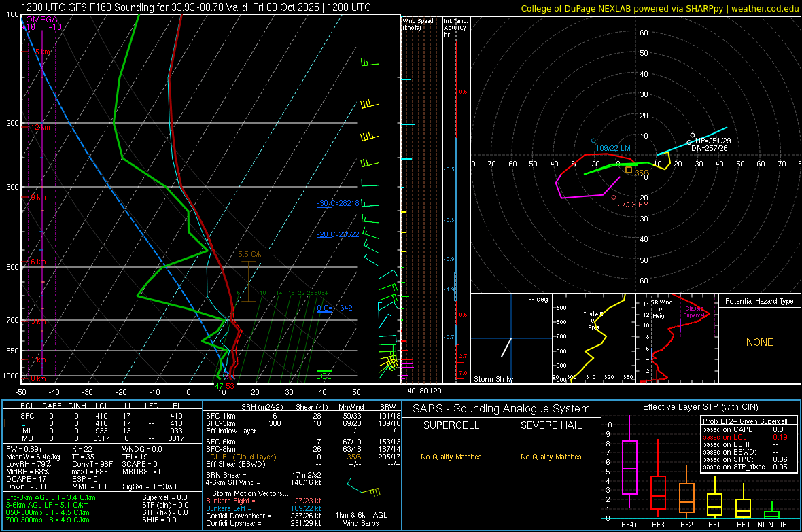Click the DN=257/26 Corfidi label

(x=709, y=148)
